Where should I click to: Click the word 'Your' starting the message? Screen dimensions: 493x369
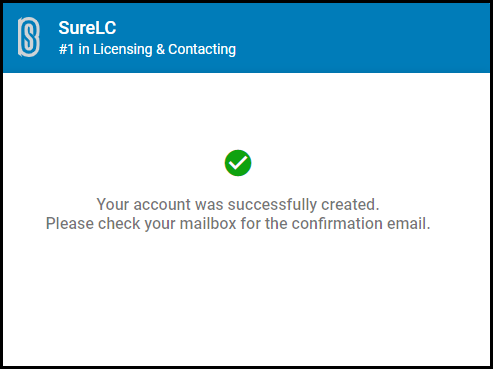pos(113,204)
